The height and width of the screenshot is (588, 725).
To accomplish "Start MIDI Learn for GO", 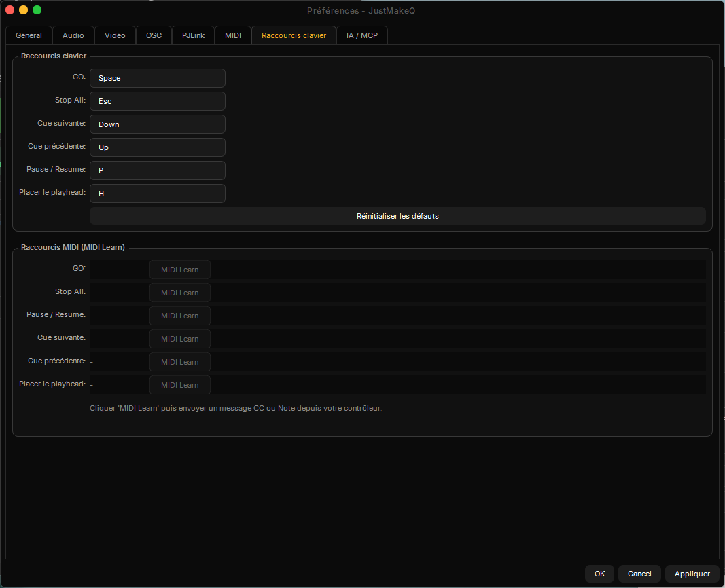I will [x=180, y=270].
